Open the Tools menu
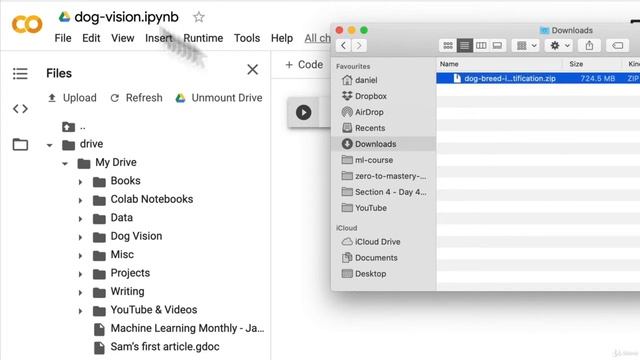Screen dimensions: 640x360 [247, 38]
